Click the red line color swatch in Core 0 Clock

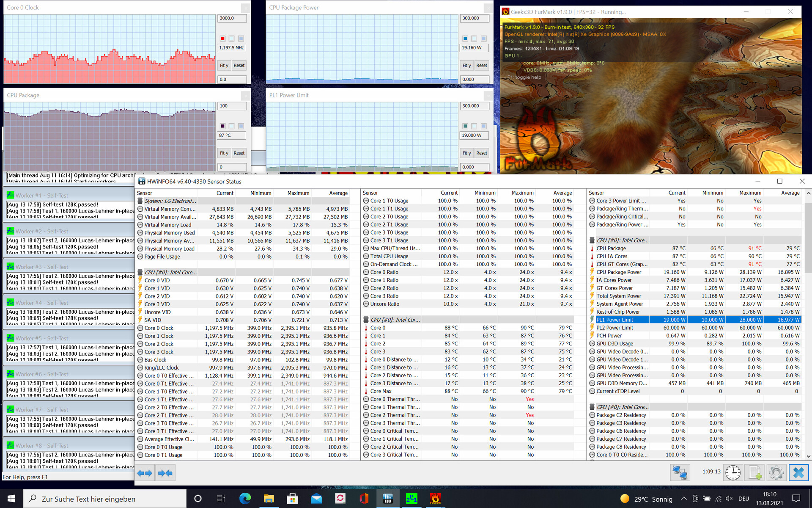[222, 39]
